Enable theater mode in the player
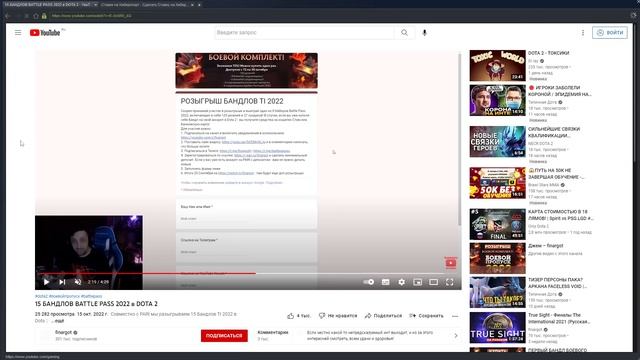Image resolution: width=640 pixels, height=360 pixels. point(433,282)
